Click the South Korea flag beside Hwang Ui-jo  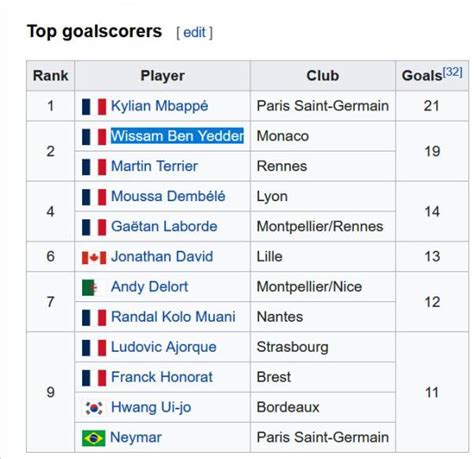pyautogui.click(x=94, y=408)
